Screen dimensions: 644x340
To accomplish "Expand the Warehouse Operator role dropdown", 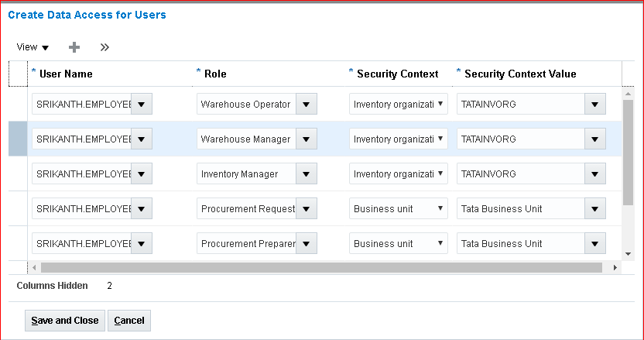I will 307,104.
